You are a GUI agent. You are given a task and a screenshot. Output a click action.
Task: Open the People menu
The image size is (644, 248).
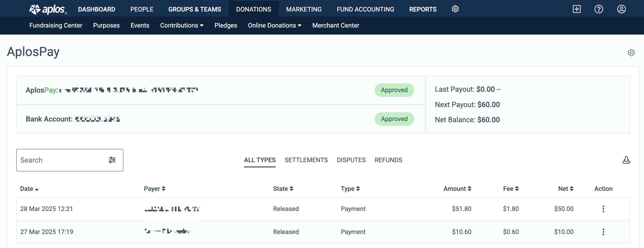[x=142, y=9]
